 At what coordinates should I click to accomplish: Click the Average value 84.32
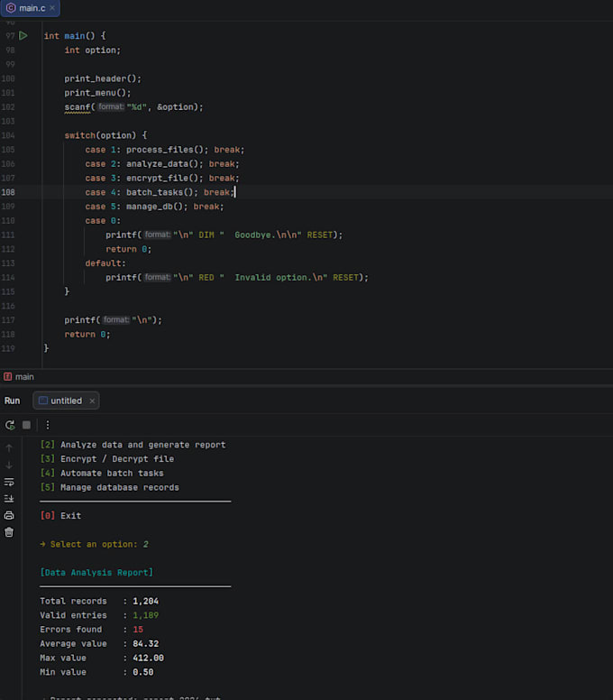(x=145, y=644)
